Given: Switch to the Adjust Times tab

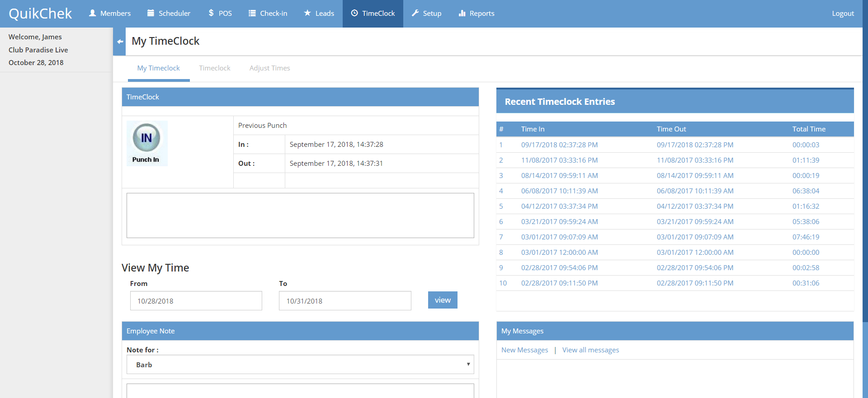Looking at the screenshot, I should 269,68.
